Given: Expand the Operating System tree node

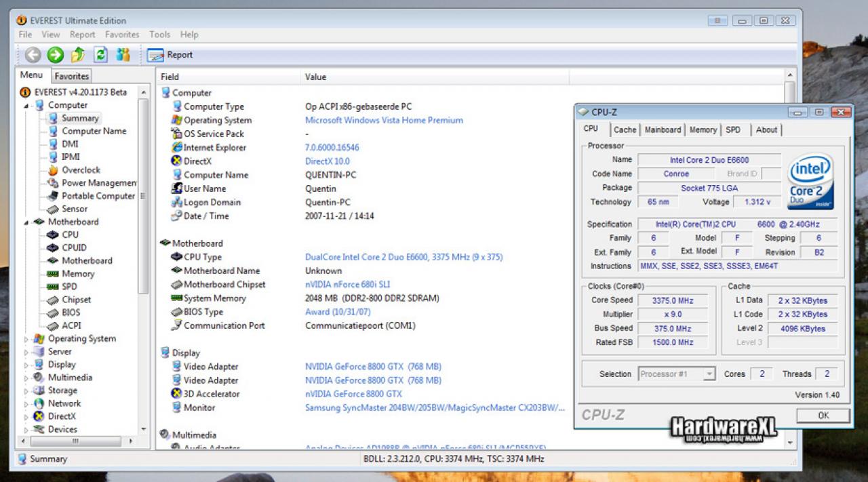Looking at the screenshot, I should tap(27, 339).
